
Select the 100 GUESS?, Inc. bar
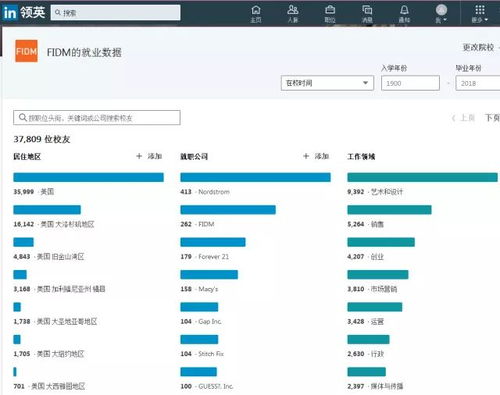199,372
